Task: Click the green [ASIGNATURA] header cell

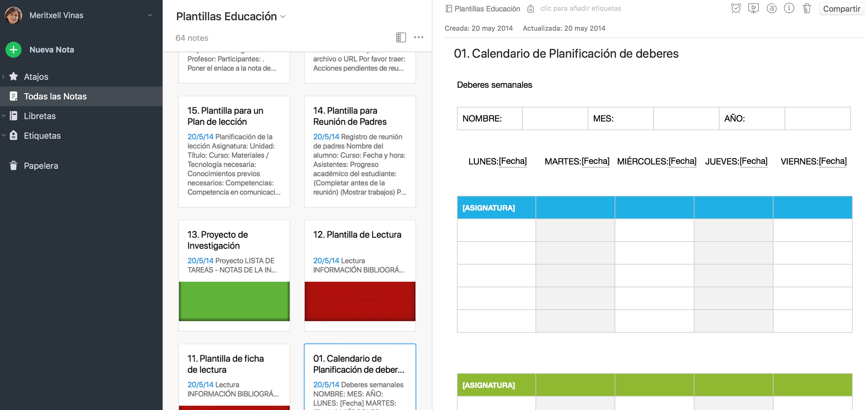Action: (x=496, y=385)
